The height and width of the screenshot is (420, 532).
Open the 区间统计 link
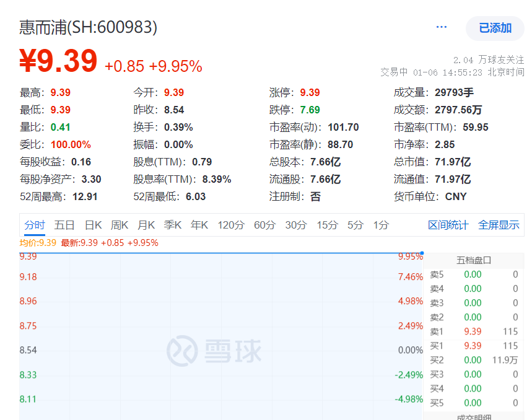[x=448, y=225]
